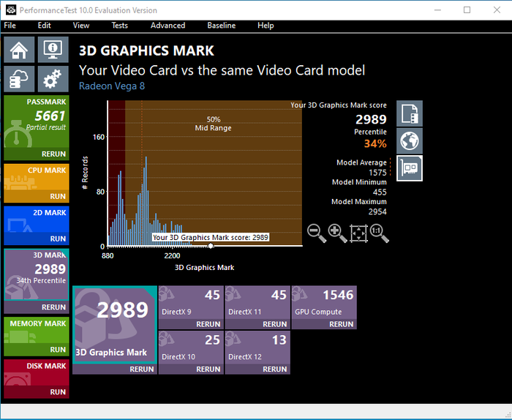
Task: Zoom in on the chart
Action: point(337,233)
